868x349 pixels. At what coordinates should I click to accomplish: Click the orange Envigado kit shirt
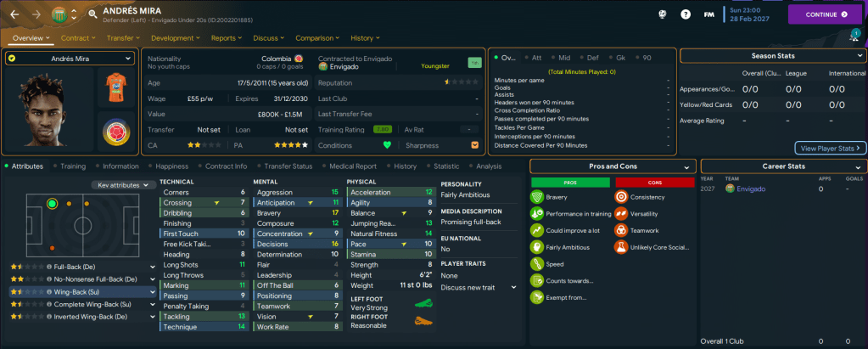pos(116,88)
